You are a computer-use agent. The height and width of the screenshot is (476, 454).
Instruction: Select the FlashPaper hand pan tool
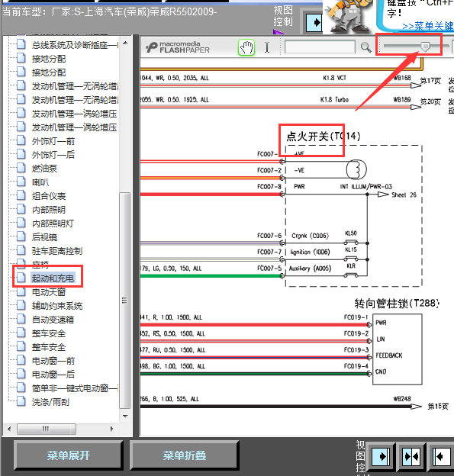tap(246, 47)
